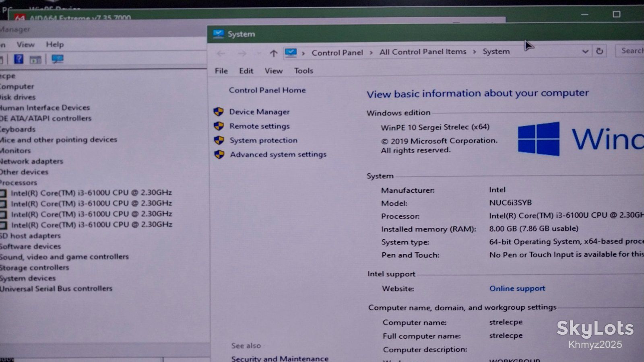Select Control Panel breadcrumb in address bar
The height and width of the screenshot is (362, 644).
click(337, 53)
